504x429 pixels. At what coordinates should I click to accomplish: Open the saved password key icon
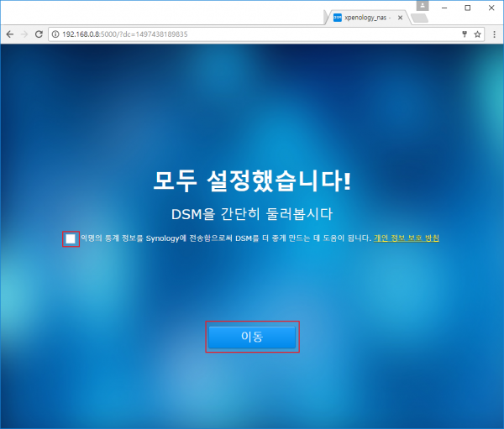(465, 34)
